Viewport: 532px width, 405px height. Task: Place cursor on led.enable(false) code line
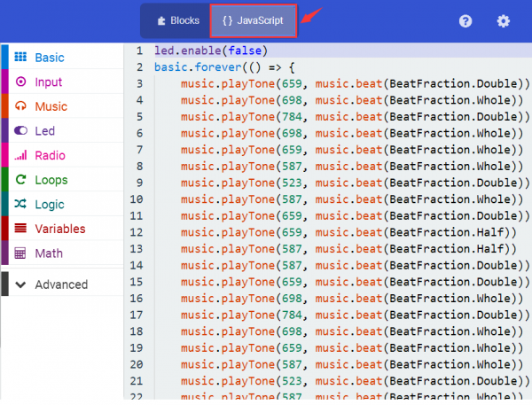pos(203,51)
